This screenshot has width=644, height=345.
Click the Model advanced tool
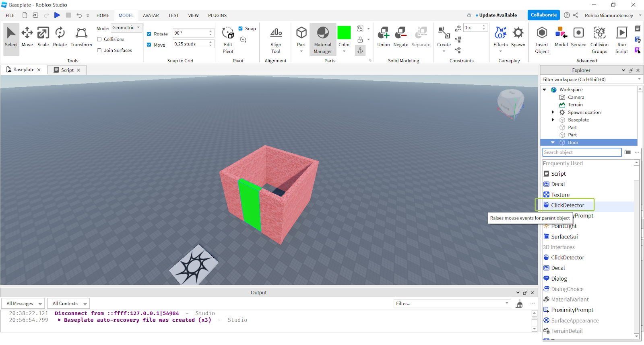coord(561,37)
